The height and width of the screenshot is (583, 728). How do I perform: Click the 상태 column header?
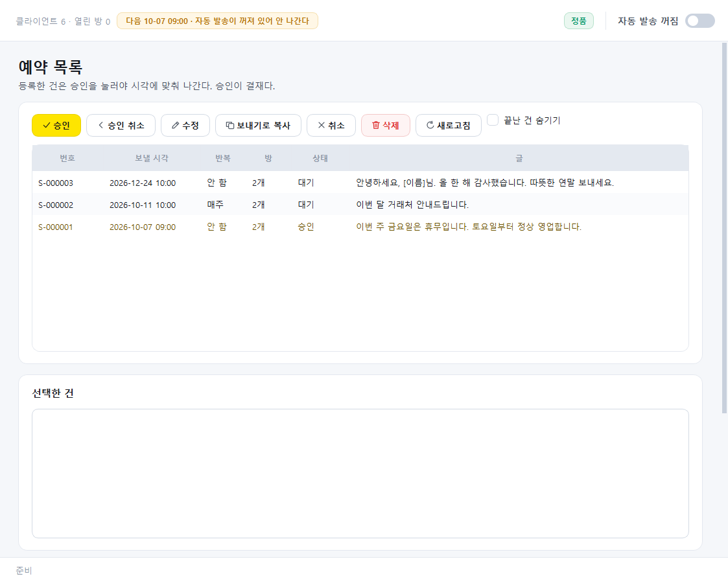[x=320, y=158]
